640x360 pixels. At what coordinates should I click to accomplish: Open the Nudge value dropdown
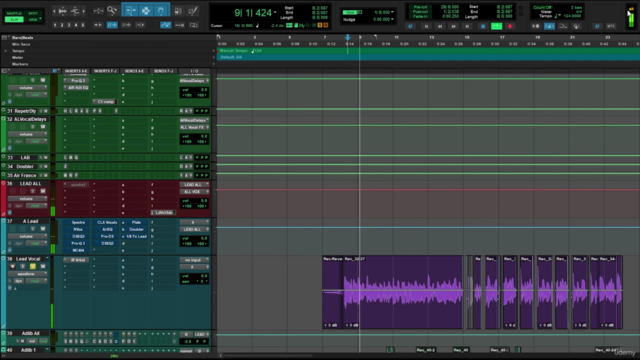coord(392,19)
